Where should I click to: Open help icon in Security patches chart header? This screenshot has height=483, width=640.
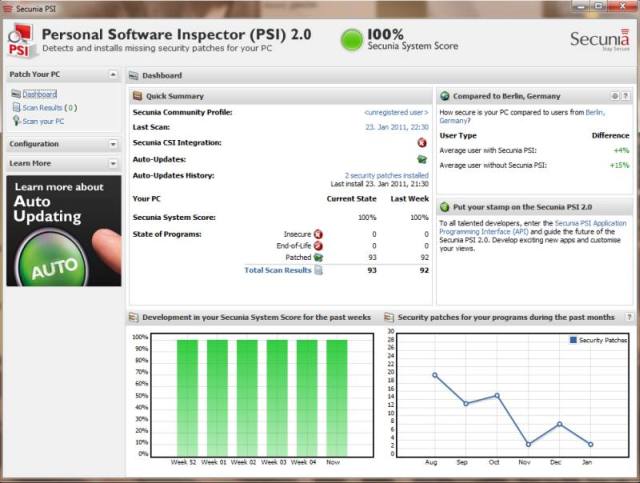click(x=629, y=317)
